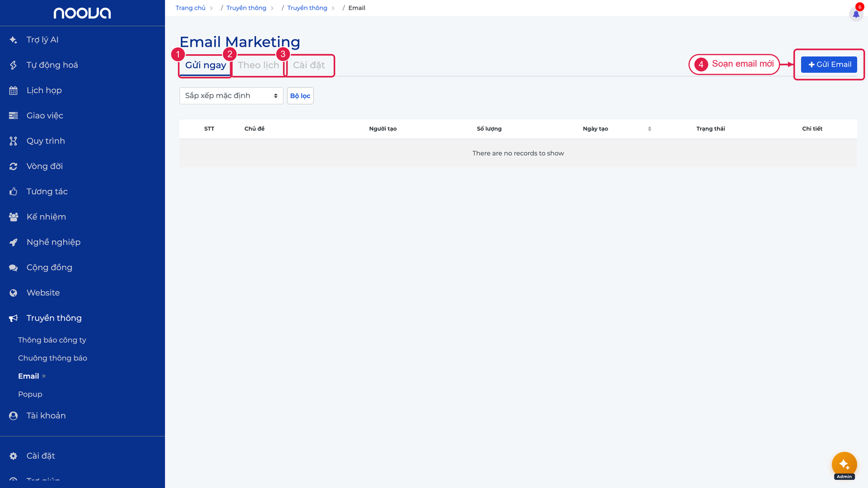Click the Email Marketing page title
The width and height of the screenshot is (868, 488).
[x=240, y=42]
